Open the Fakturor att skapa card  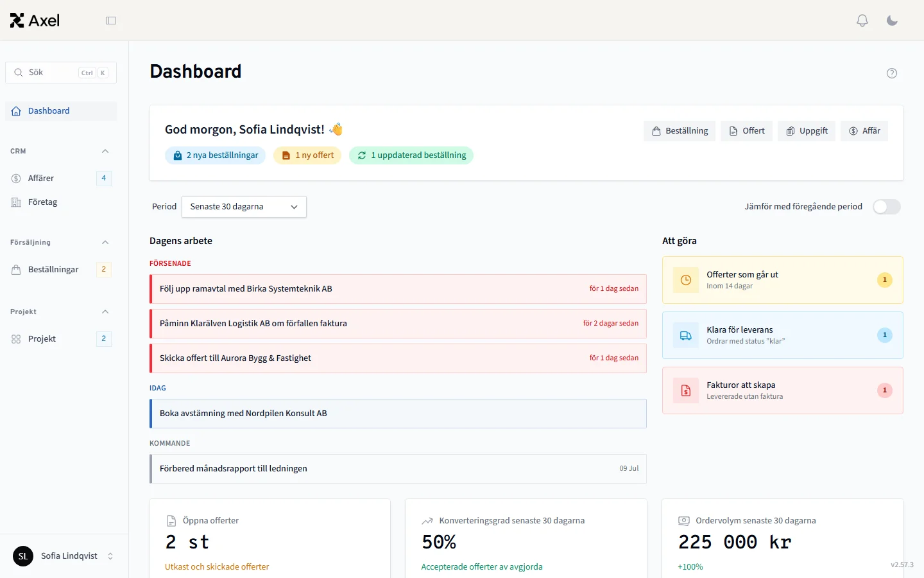pyautogui.click(x=783, y=390)
